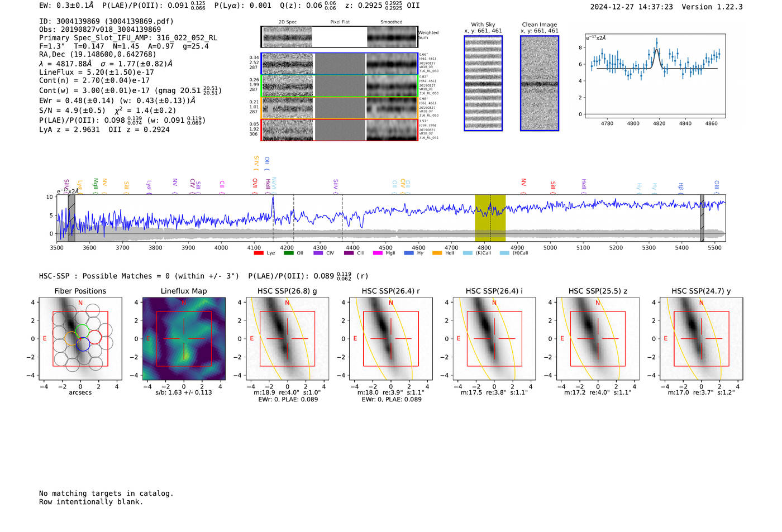Click the Obs: 20190827v018_3004139869 line
The image size is (782, 532).
click(x=100, y=30)
